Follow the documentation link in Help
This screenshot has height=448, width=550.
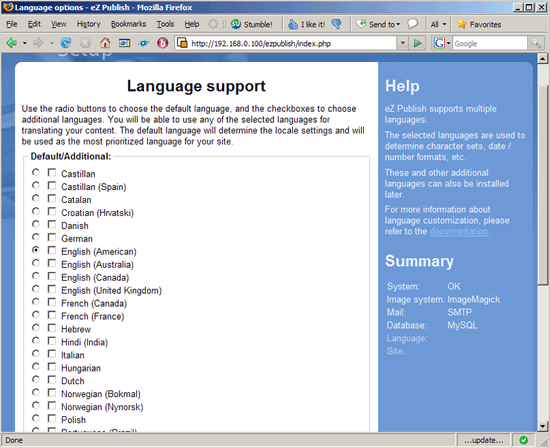pos(458,232)
